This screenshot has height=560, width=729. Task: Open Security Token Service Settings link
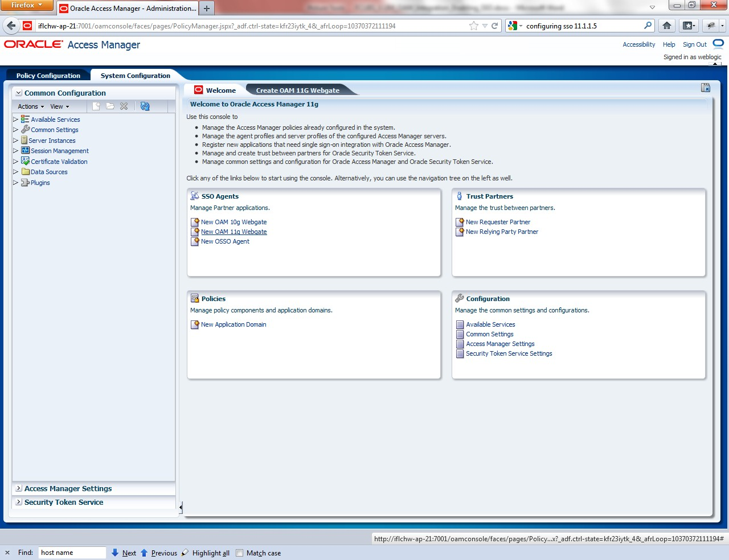509,353
